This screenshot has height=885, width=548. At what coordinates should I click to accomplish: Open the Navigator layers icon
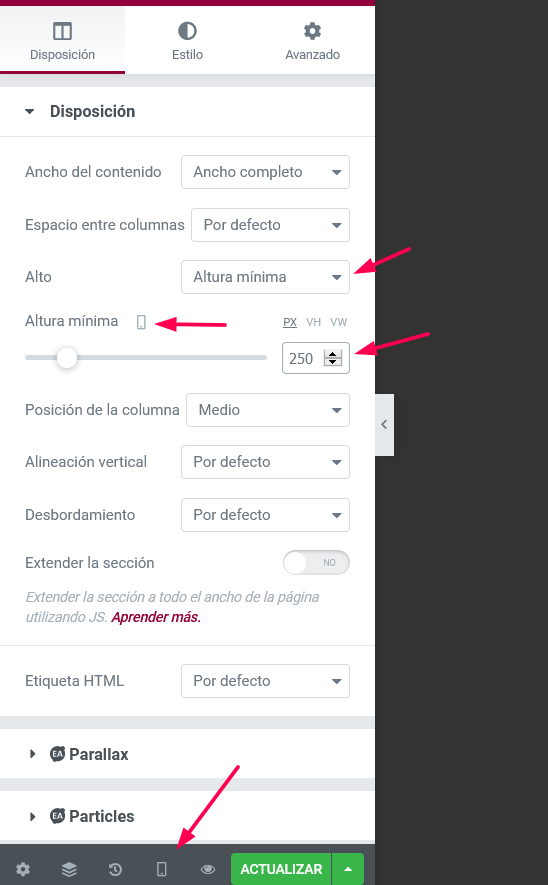click(69, 869)
